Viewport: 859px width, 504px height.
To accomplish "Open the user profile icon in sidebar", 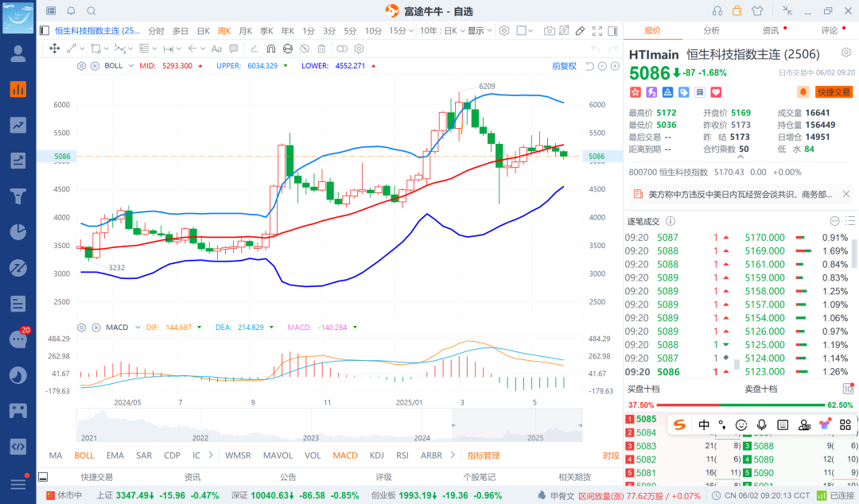I will (18, 54).
